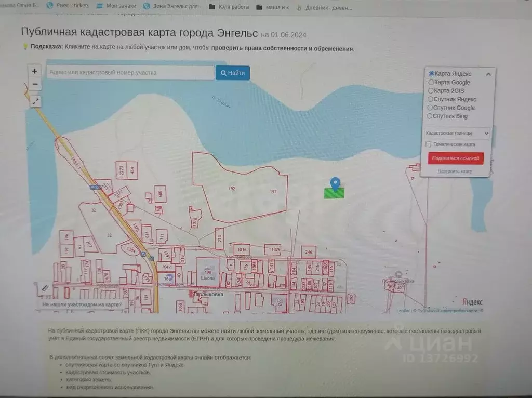Screen dimensions: 532x398
Task: Click the Школа building 198
Action: point(208,272)
